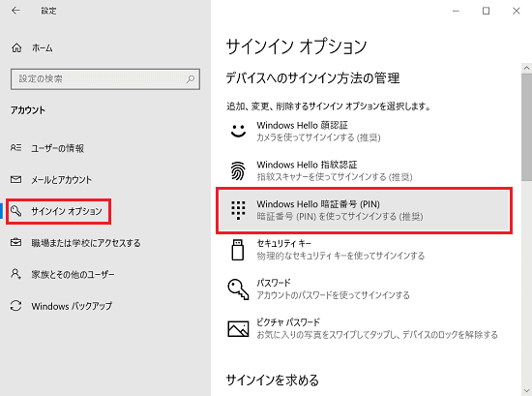Expand the パスワード sign-in option
This screenshot has height=396, width=532.
tap(364, 289)
